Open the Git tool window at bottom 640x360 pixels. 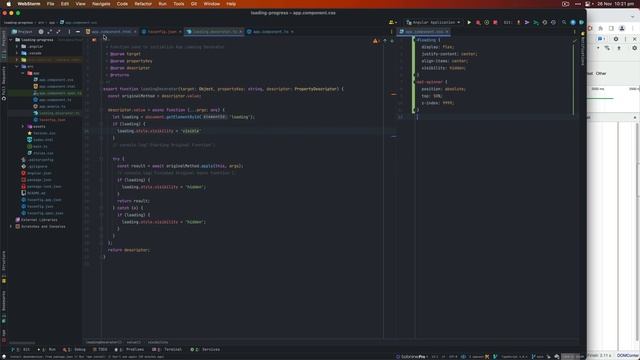(x=20, y=349)
